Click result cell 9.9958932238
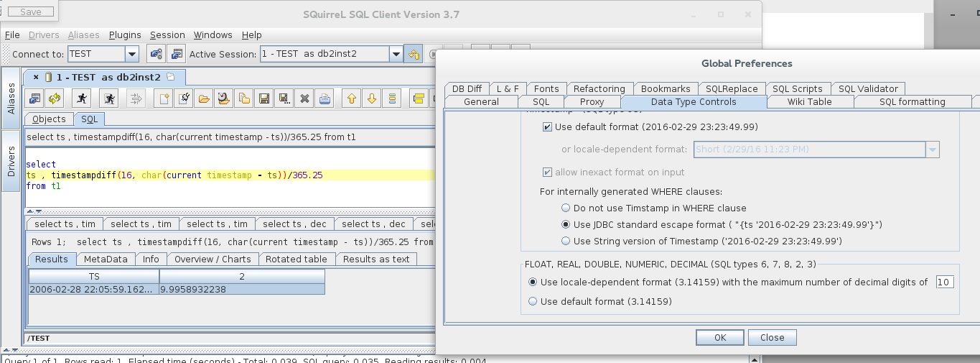980x363 pixels. [x=242, y=289]
